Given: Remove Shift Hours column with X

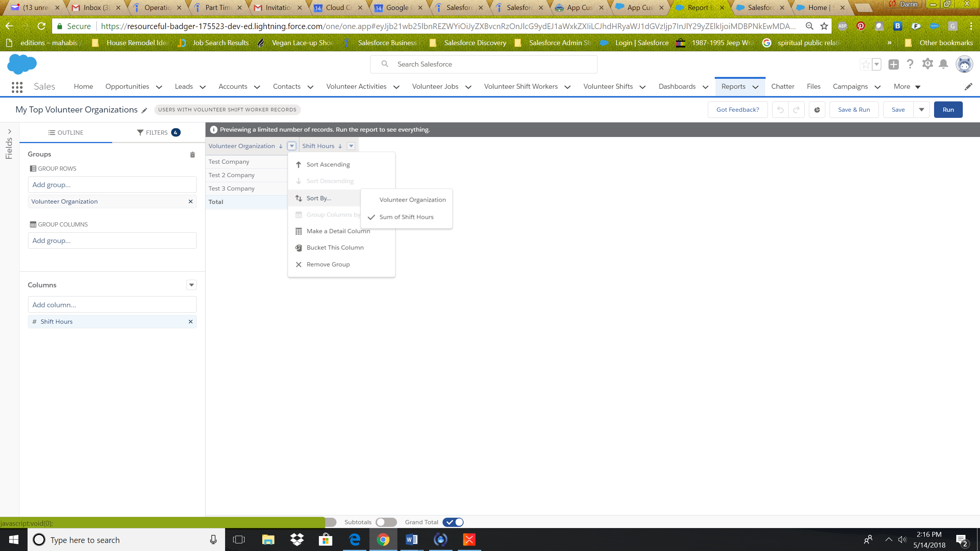Looking at the screenshot, I should pyautogui.click(x=190, y=322).
